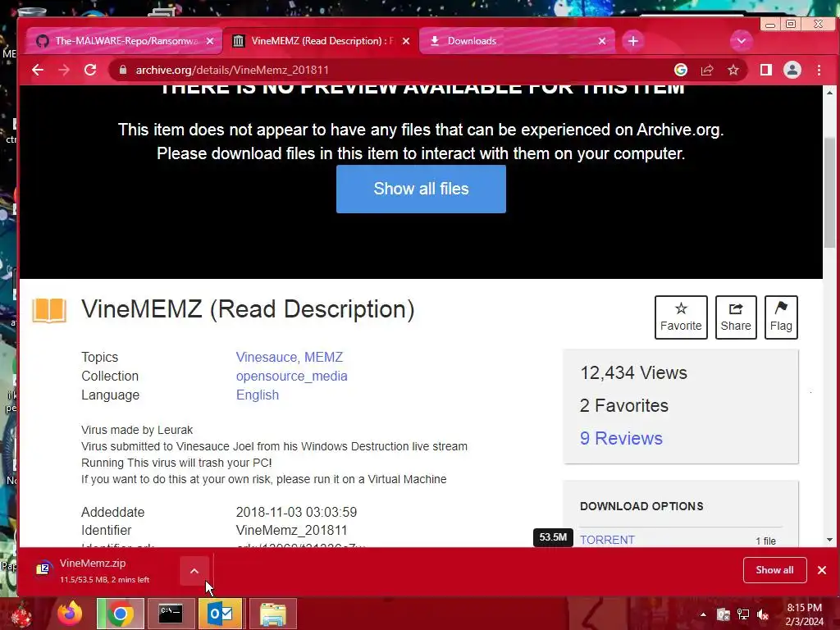Show hidden system tray icons
Image resolution: width=840 pixels, height=630 pixels.
[703, 614]
